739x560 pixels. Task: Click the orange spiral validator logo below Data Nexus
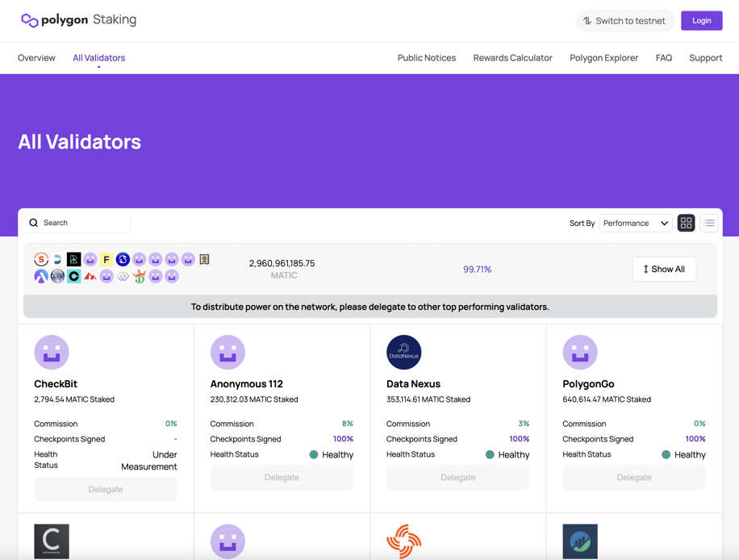tap(403, 541)
